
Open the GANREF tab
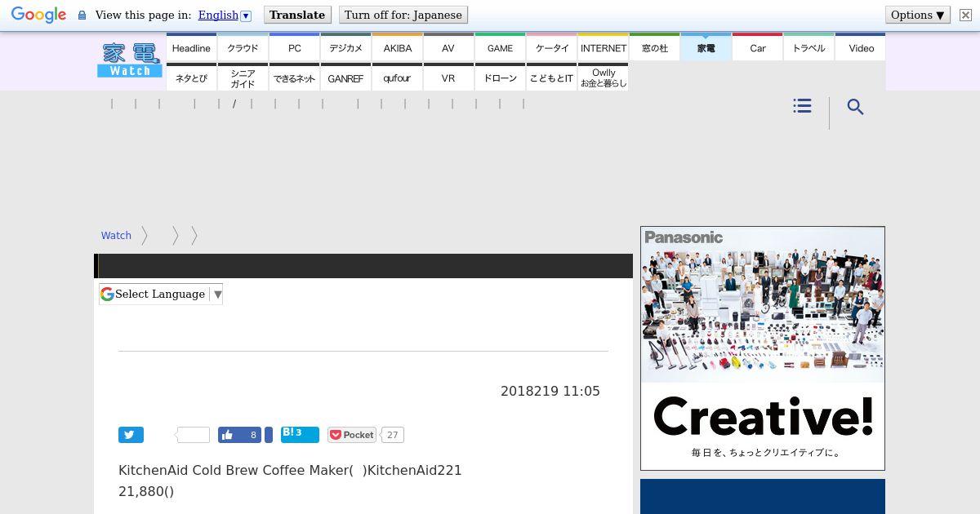point(345,78)
